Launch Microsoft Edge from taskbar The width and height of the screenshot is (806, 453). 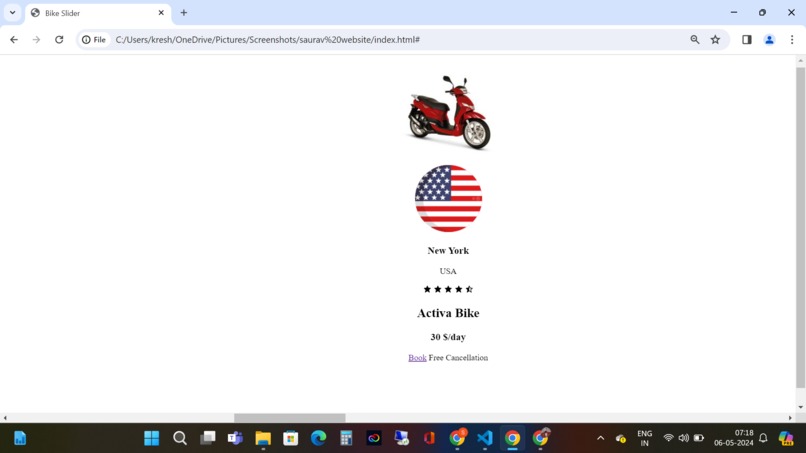pyautogui.click(x=319, y=438)
